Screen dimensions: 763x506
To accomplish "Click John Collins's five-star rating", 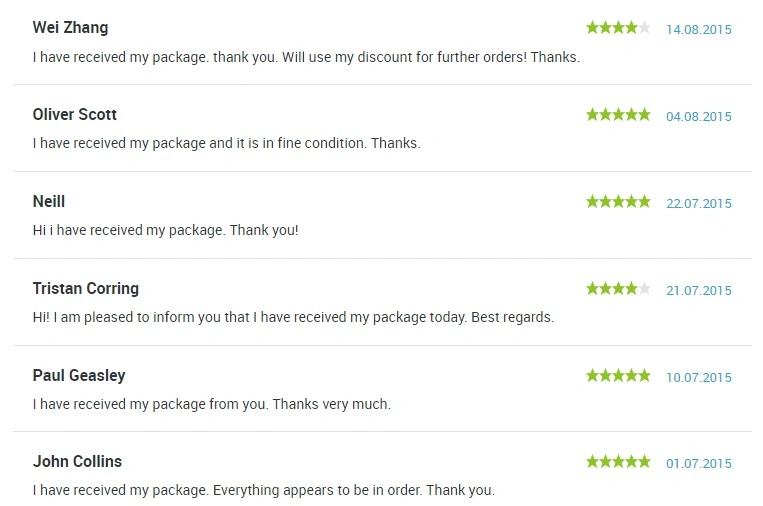I will [618, 461].
